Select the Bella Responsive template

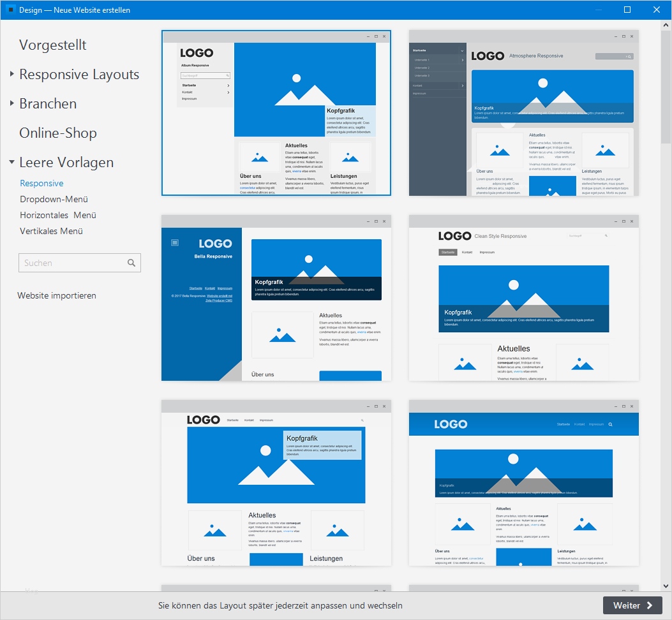pyautogui.click(x=276, y=298)
